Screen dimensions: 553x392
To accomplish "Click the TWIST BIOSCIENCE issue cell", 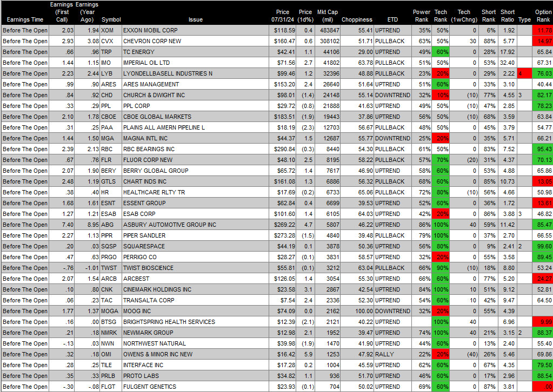I will click(x=195, y=268).
